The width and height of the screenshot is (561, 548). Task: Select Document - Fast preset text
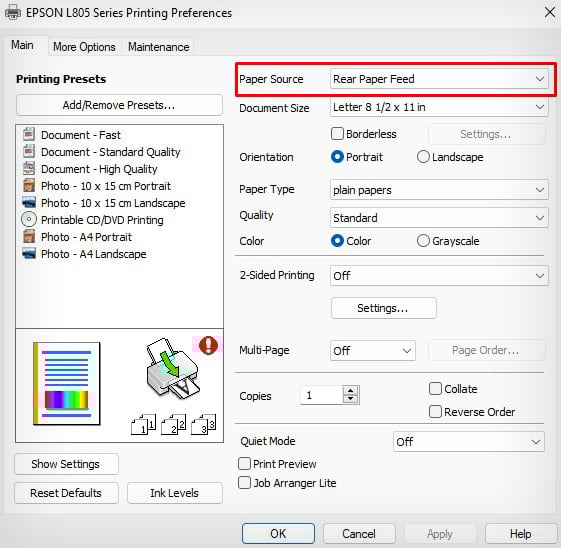point(81,135)
